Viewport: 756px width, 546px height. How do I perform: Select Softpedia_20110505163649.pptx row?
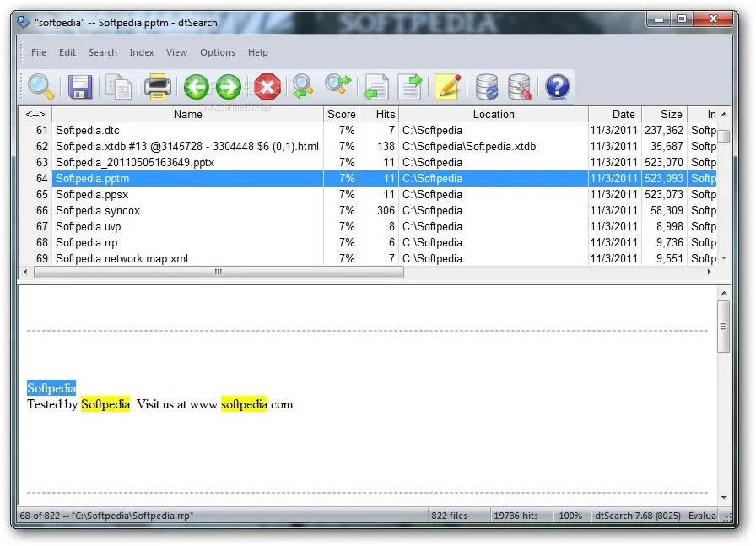pyautogui.click(x=368, y=162)
